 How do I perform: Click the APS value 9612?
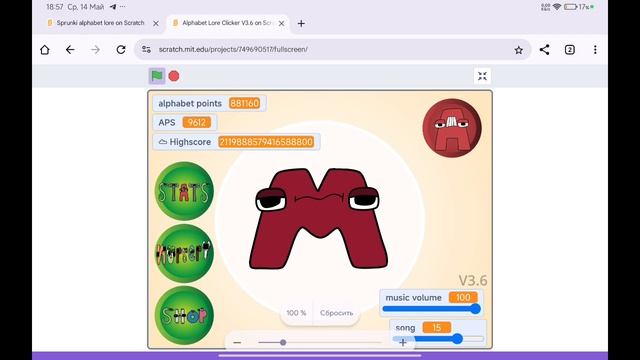click(x=197, y=122)
